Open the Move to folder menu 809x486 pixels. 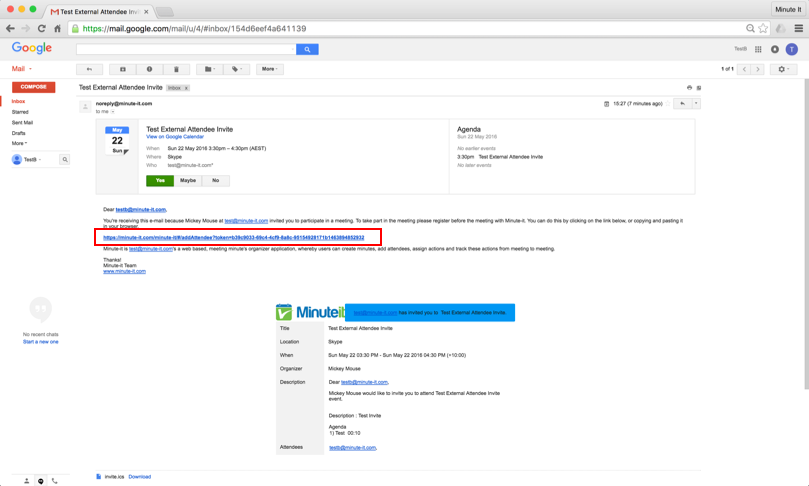pos(209,69)
